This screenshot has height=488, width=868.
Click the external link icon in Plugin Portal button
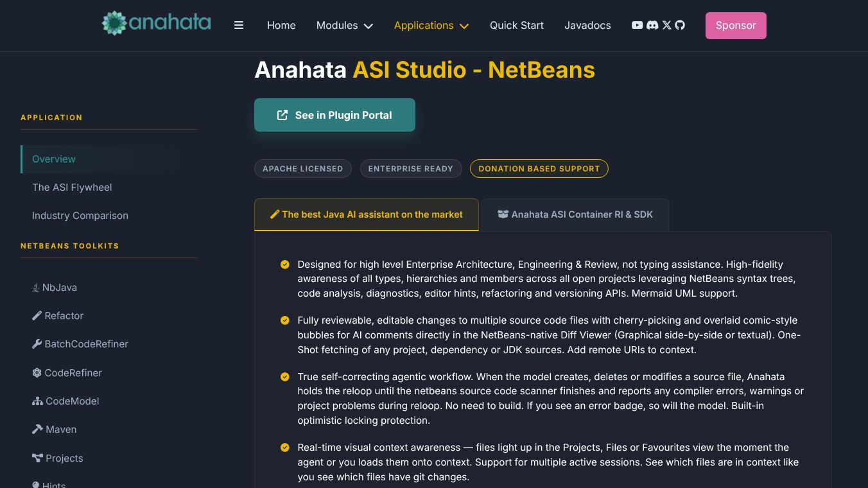tap(282, 115)
